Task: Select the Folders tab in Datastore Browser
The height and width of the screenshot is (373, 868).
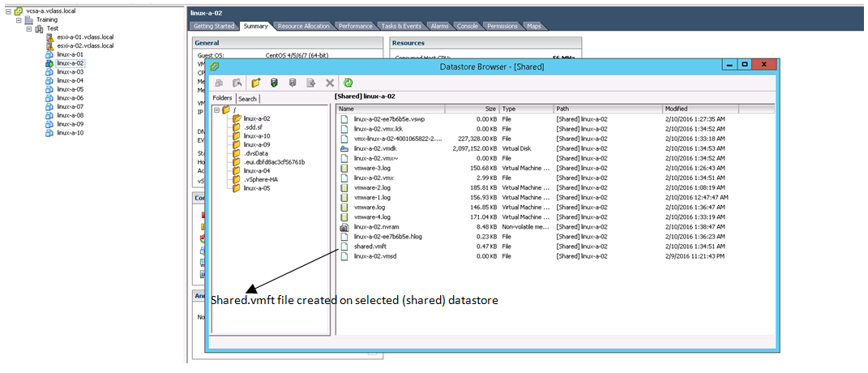Action: coord(223,98)
